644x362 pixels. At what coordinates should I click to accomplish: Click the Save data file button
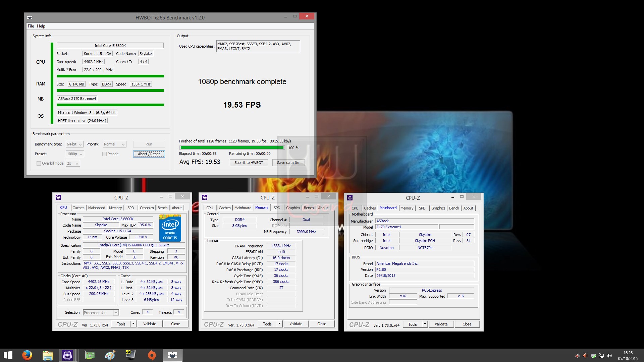(x=288, y=163)
